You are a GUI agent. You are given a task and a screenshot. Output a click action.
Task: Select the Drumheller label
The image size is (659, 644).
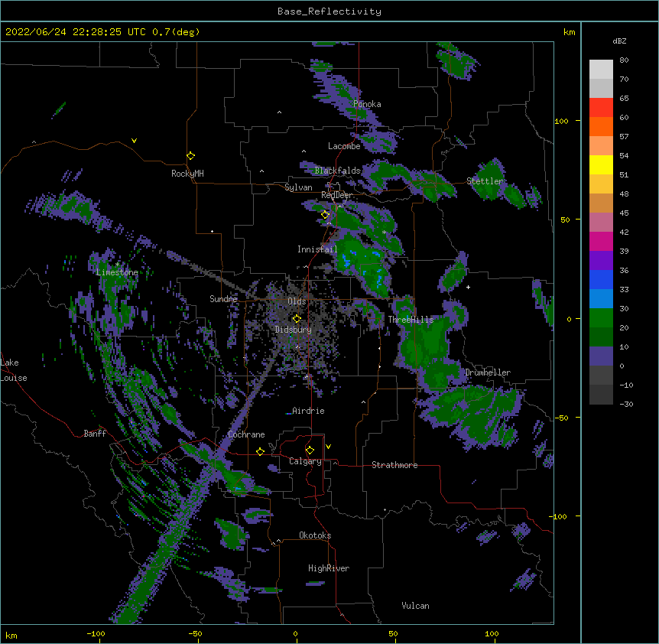[x=488, y=372]
